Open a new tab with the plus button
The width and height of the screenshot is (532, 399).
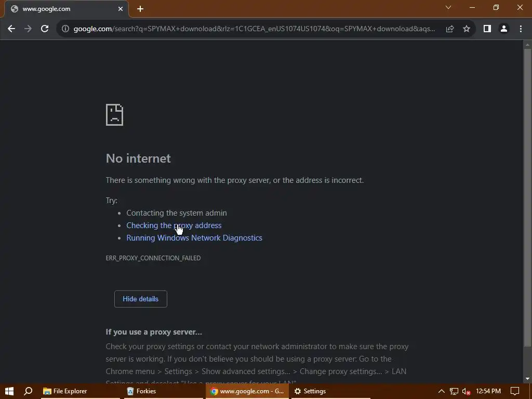pos(140,9)
